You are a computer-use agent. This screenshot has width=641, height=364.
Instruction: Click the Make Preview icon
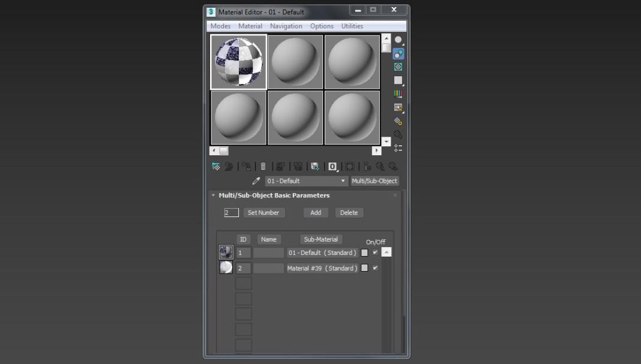pos(398,107)
